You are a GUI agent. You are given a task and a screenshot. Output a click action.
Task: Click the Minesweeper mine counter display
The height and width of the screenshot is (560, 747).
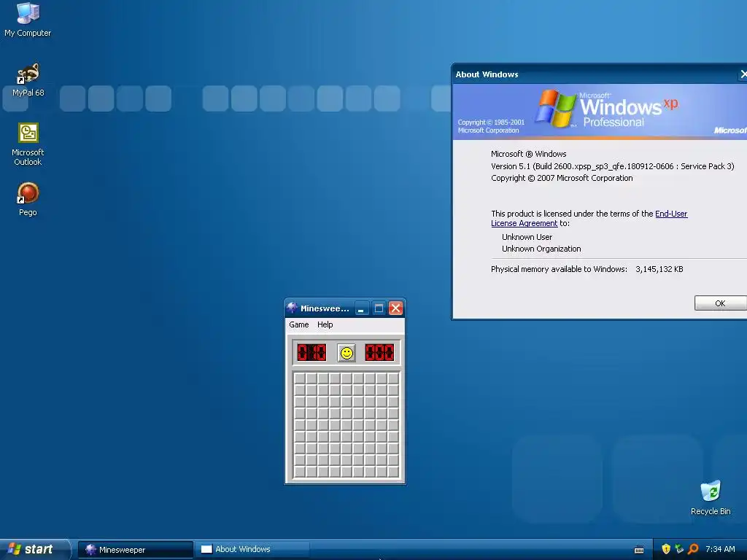click(311, 353)
